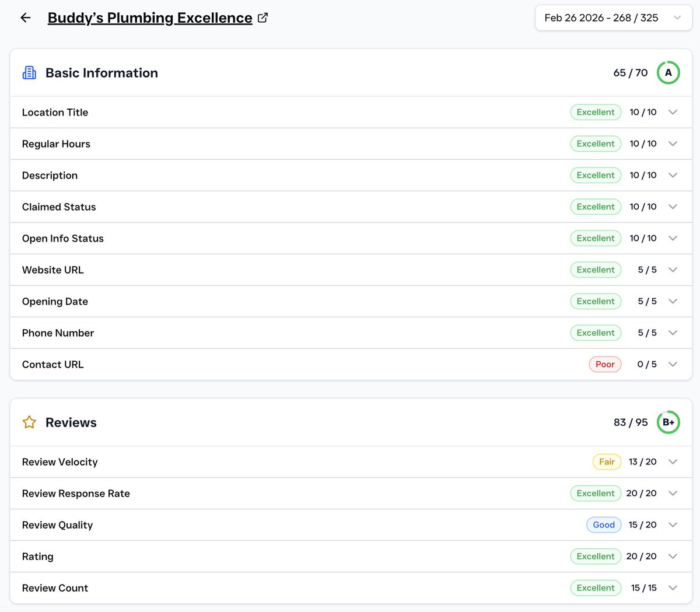
Task: Select the Opening Date label
Action: [x=55, y=301]
